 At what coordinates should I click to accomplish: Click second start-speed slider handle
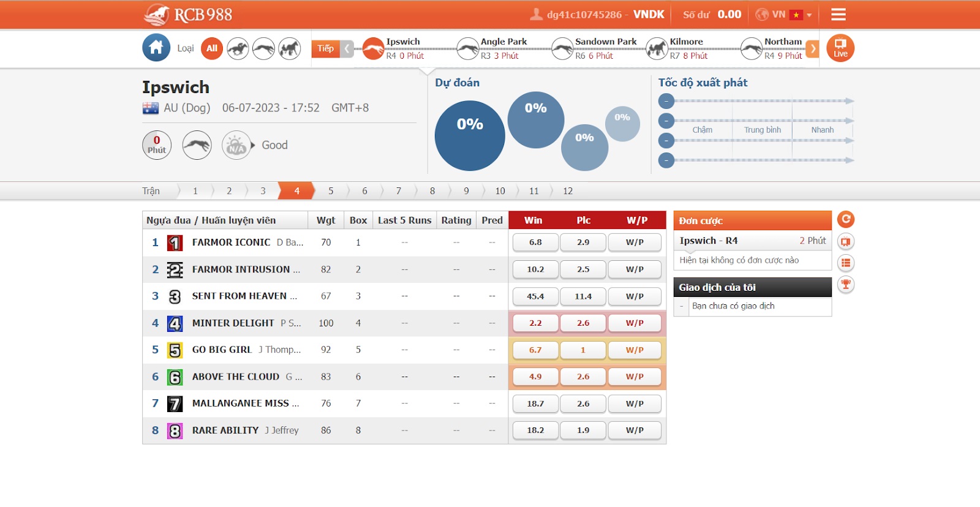pos(666,121)
